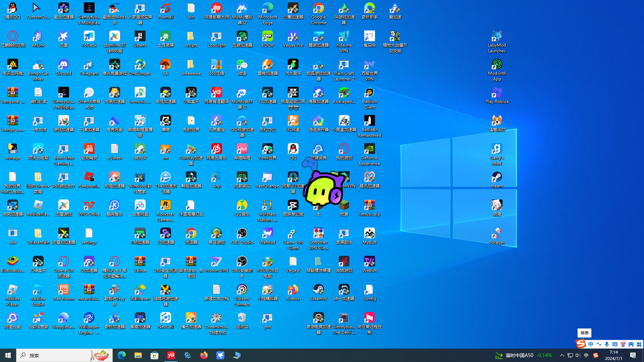Screen dimensions: 644x362
Task: Launch the WPS Office shortcut
Action: 89,208
